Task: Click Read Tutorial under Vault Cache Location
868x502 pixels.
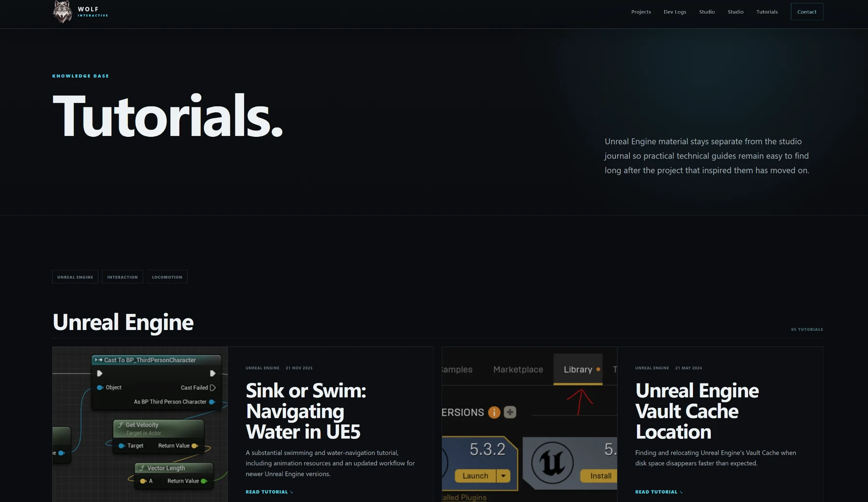Action: tap(659, 492)
